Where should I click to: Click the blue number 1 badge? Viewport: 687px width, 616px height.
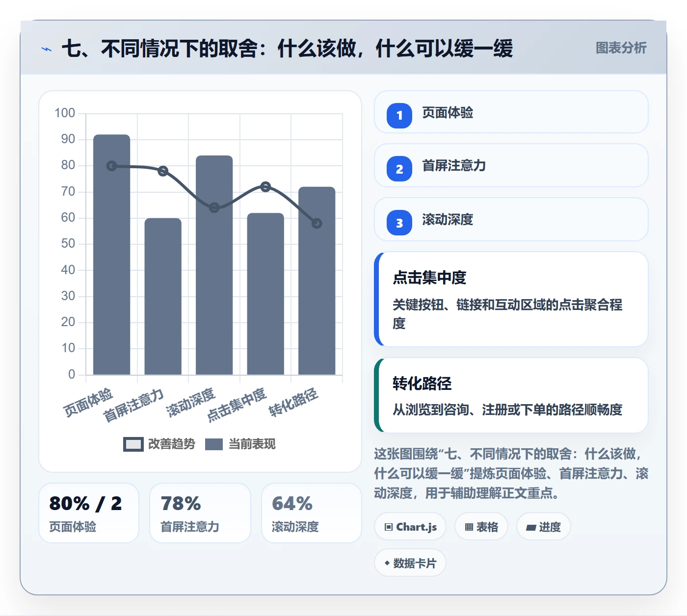399,116
